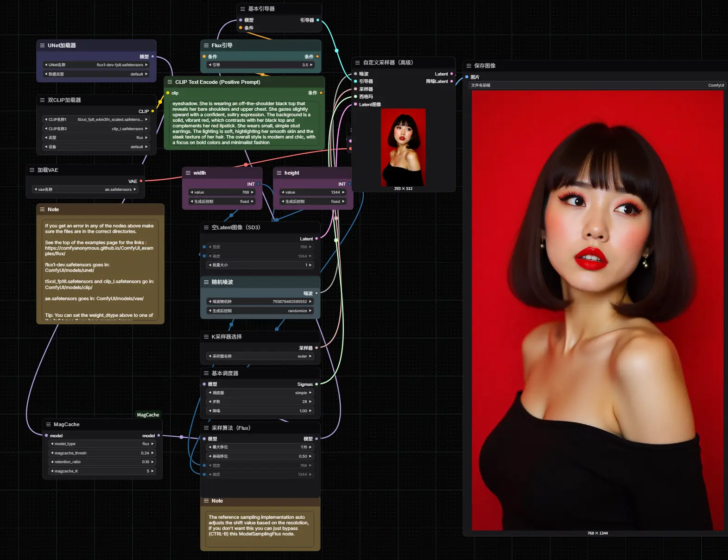Click the MagCache node header menu icon
This screenshot has width=728, height=560.
click(x=48, y=424)
